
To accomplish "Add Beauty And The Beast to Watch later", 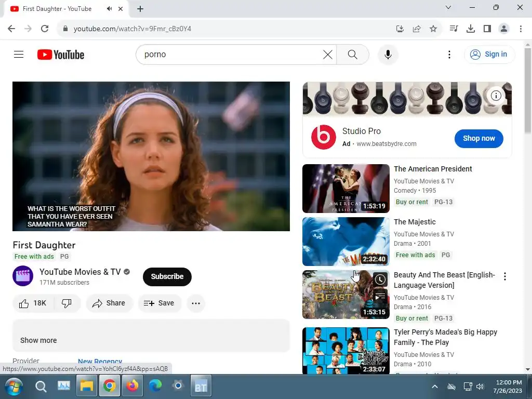I will point(380,280).
